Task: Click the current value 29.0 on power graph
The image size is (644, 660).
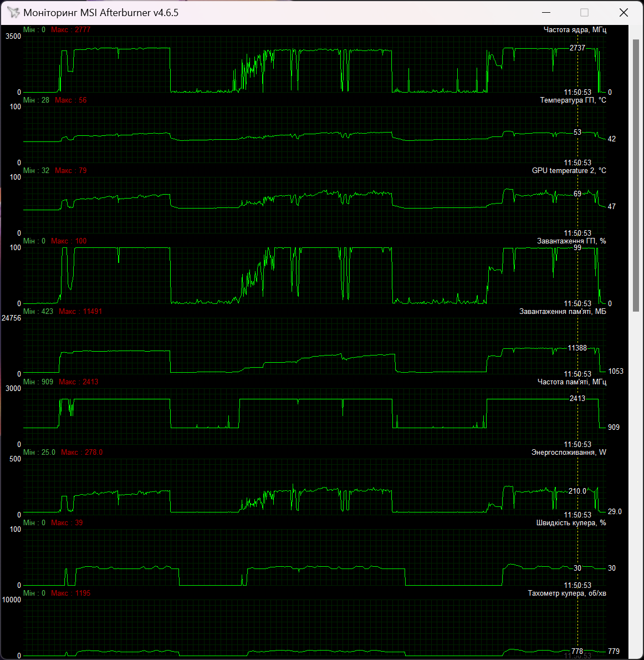Action: (615, 511)
